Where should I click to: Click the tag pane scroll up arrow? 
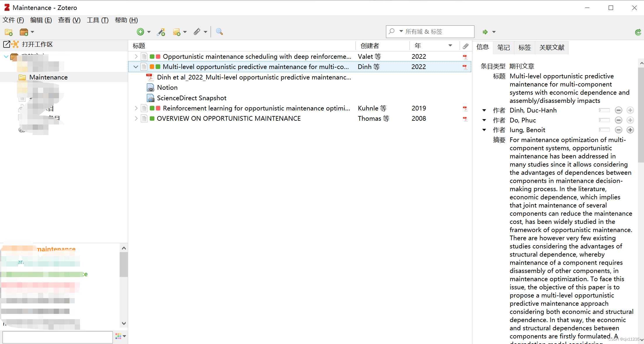click(124, 248)
